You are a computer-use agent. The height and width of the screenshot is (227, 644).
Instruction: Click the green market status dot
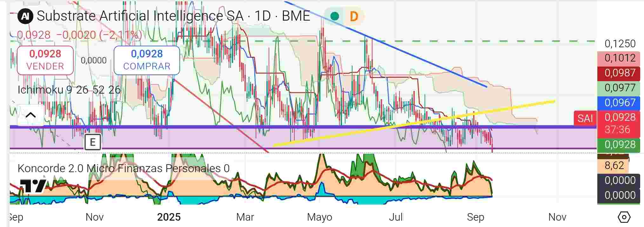pyautogui.click(x=334, y=16)
